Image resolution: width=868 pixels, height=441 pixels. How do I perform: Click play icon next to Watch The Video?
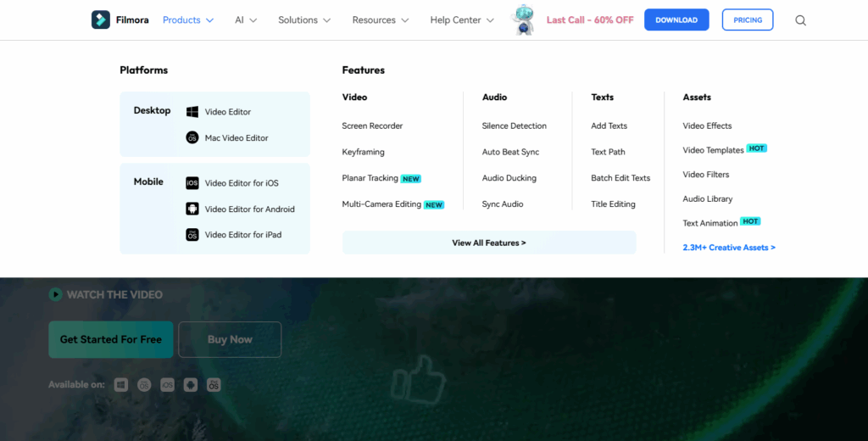point(55,295)
